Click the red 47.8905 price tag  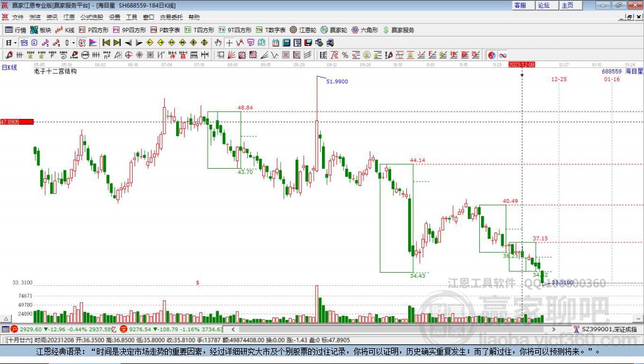pyautogui.click(x=17, y=122)
